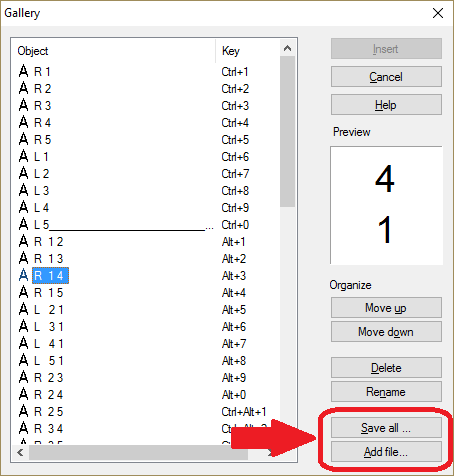Click Move down to reorder
Viewport: 454px width, 476px height.
[386, 331]
